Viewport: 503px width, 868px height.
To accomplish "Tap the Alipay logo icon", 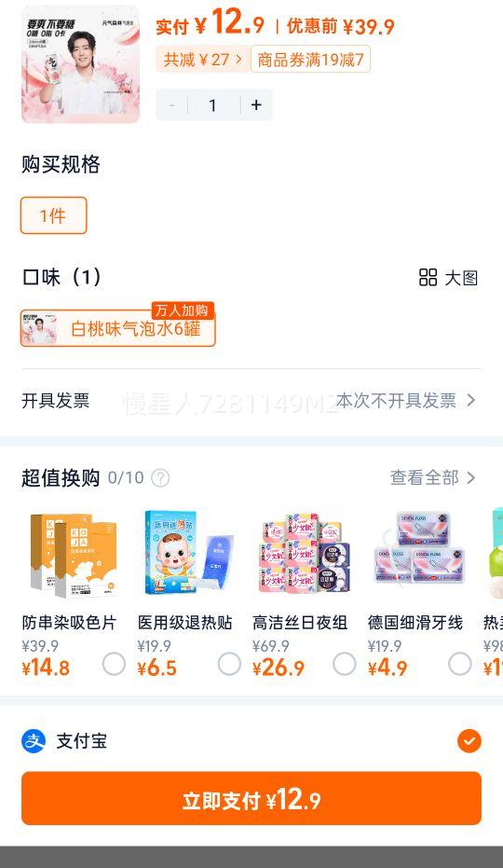I will coord(34,740).
